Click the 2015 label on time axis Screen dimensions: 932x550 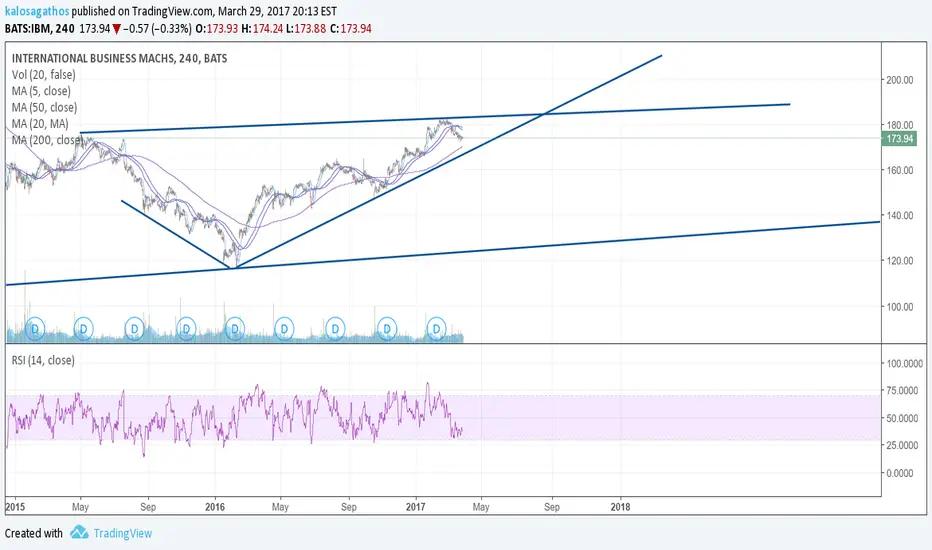click(15, 507)
